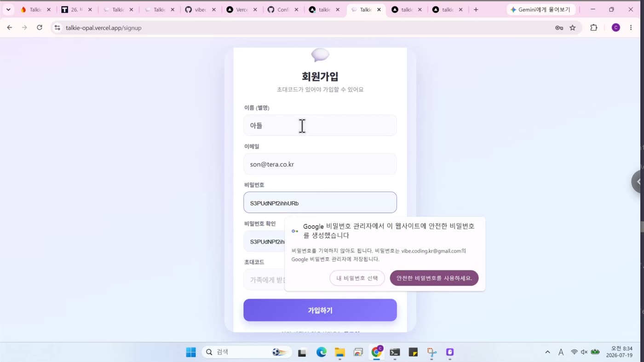644x362 pixels.
Task: Click 안전한 비밀번호를 사용하세요 button
Action: click(x=434, y=278)
